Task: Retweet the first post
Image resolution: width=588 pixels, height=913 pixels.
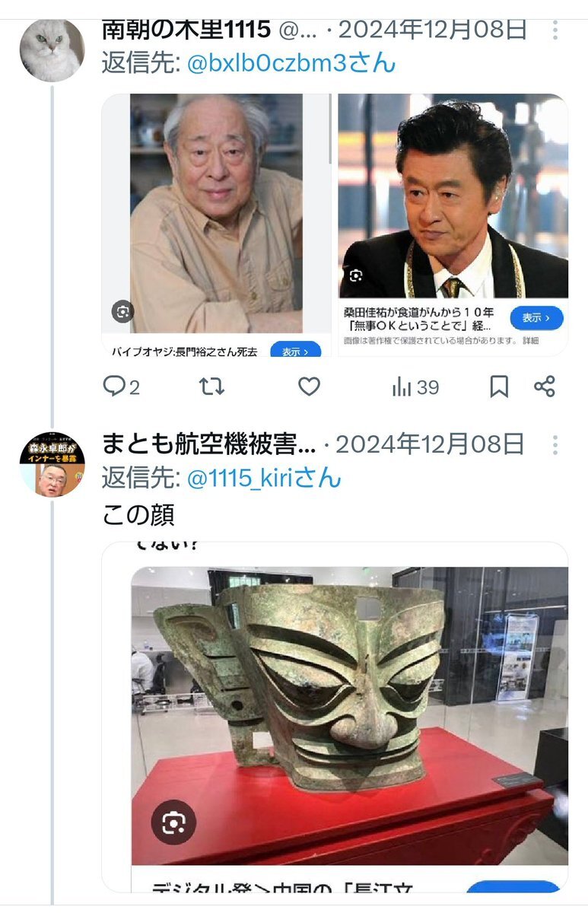Action: [211, 387]
